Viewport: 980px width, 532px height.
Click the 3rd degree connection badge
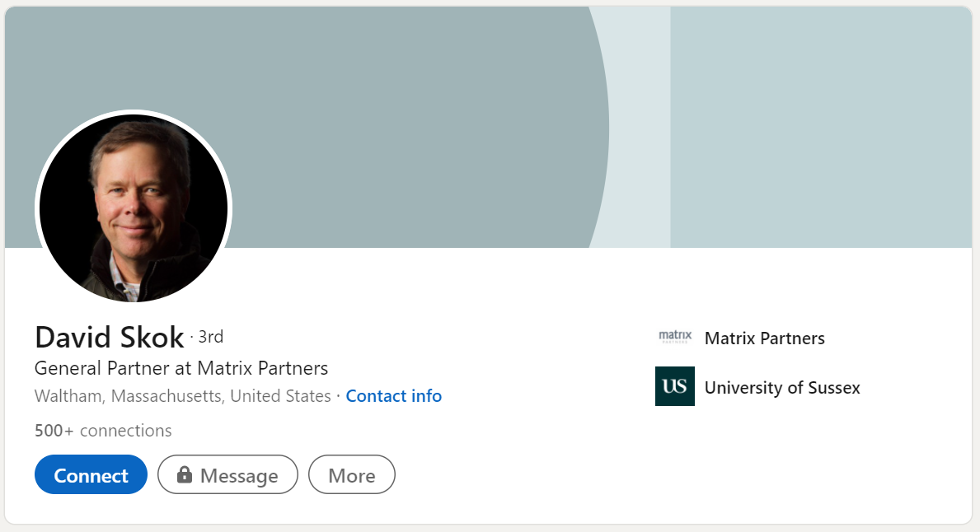(211, 337)
